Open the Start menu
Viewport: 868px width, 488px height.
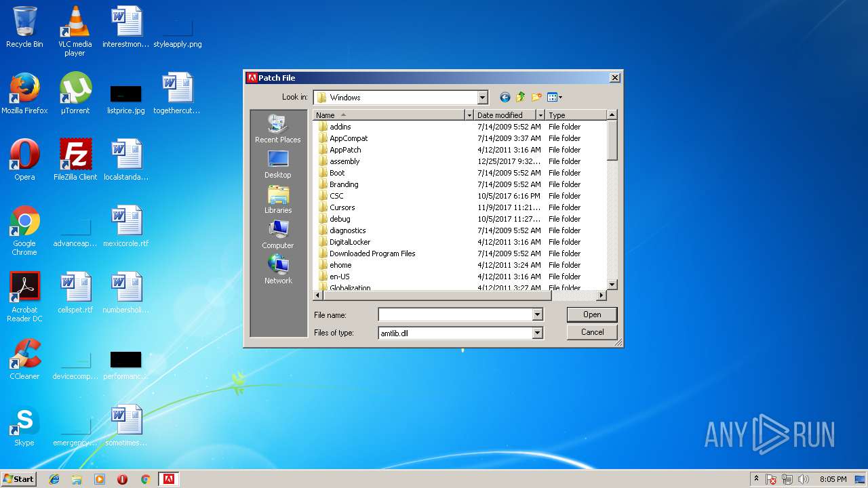coord(18,479)
